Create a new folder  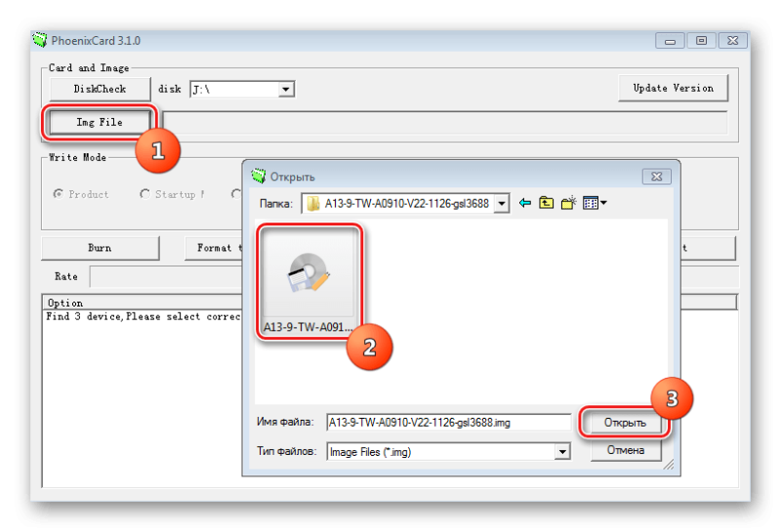(x=568, y=203)
